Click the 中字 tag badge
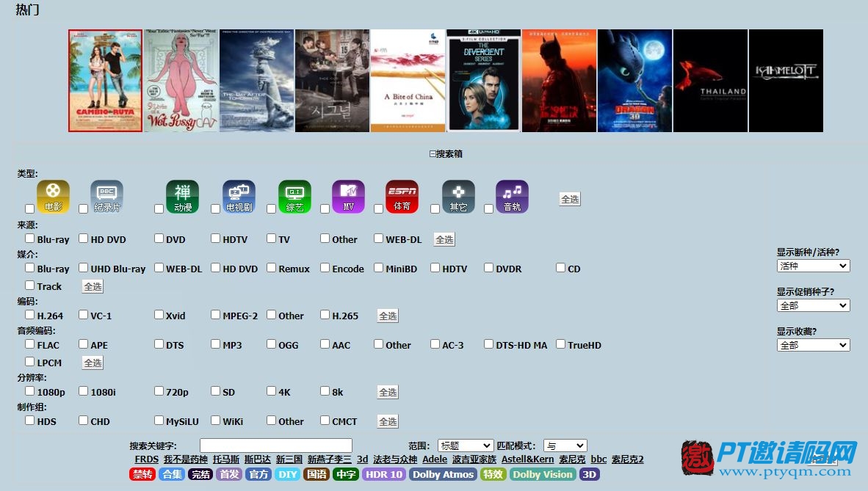The width and height of the screenshot is (868, 491). pyautogui.click(x=346, y=474)
